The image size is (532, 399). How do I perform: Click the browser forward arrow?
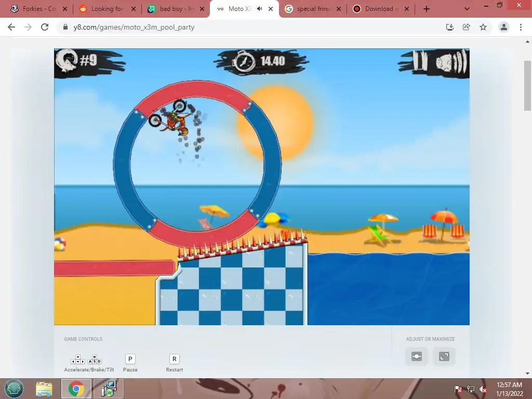pyautogui.click(x=28, y=27)
